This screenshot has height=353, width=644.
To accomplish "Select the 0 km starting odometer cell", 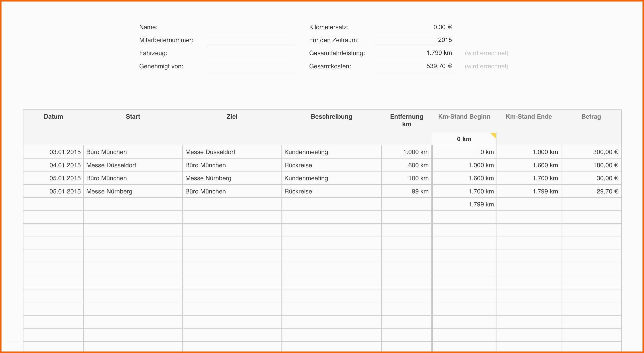I will point(464,139).
